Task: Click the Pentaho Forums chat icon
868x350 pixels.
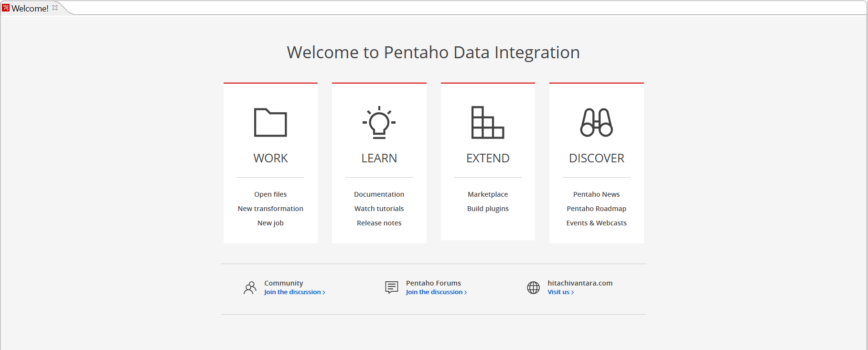Action: (392, 287)
